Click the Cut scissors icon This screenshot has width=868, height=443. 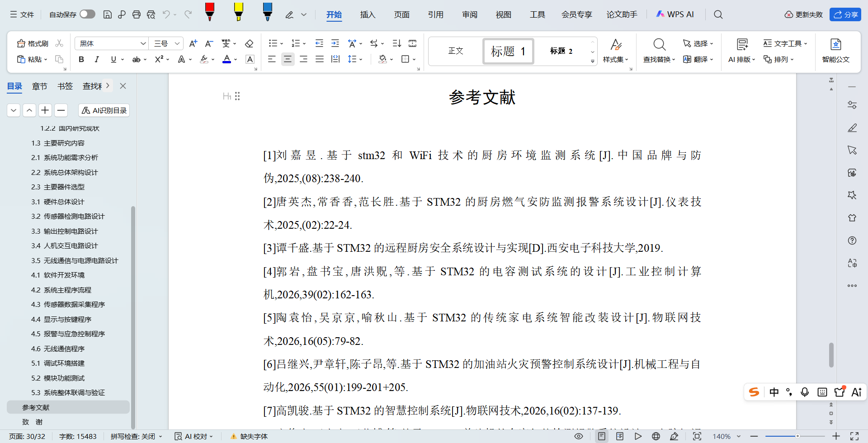[x=59, y=43]
